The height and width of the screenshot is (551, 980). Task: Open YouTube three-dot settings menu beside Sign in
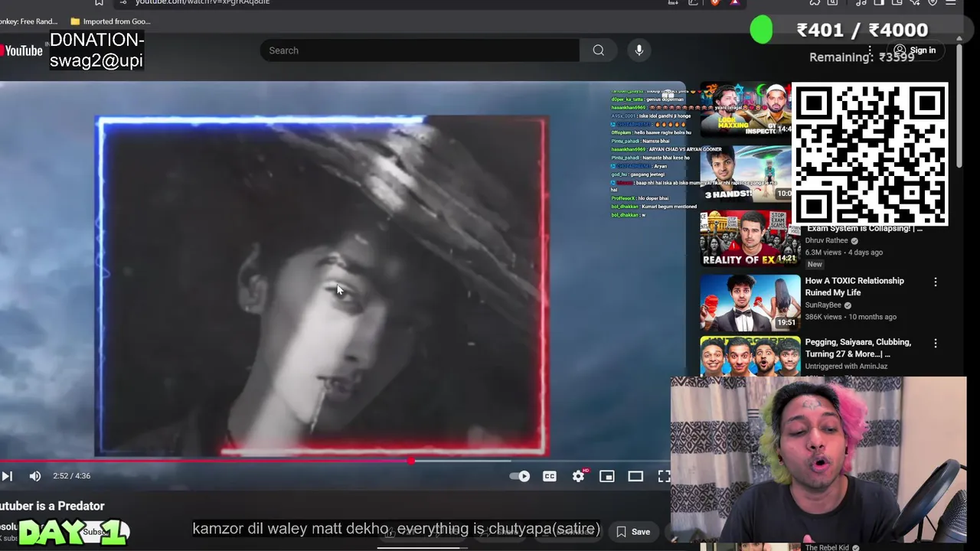870,51
